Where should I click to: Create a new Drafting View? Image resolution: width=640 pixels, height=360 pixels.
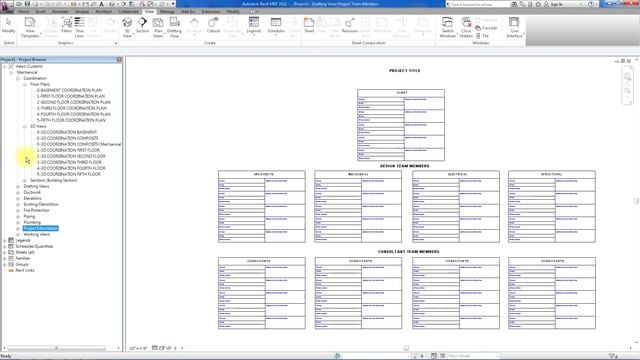(x=174, y=27)
